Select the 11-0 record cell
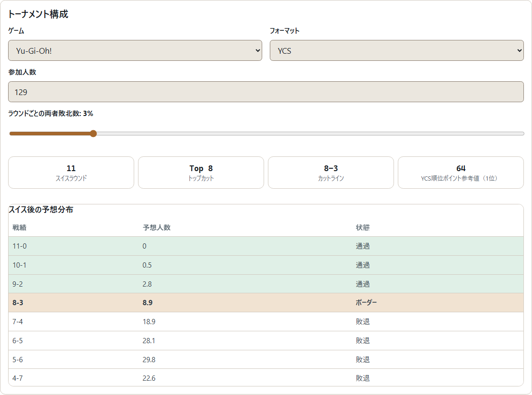 pyautogui.click(x=20, y=246)
